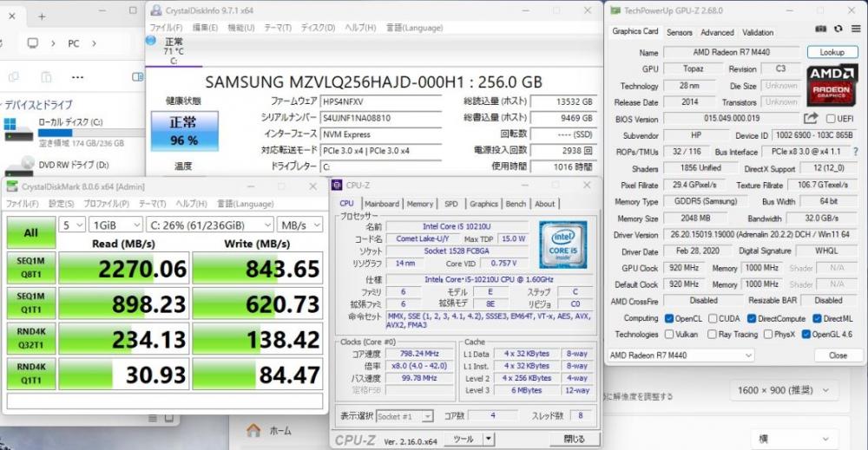Viewport: 868px width, 450px height.
Task: Toggle the OpenGL 4.6 checkbox
Action: click(x=806, y=335)
